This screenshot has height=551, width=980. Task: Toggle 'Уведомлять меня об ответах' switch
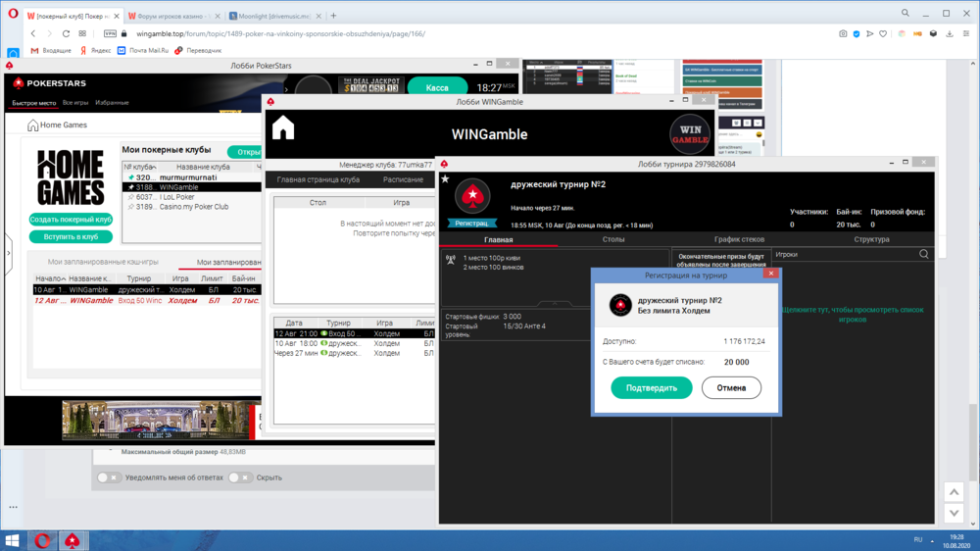[x=108, y=477]
